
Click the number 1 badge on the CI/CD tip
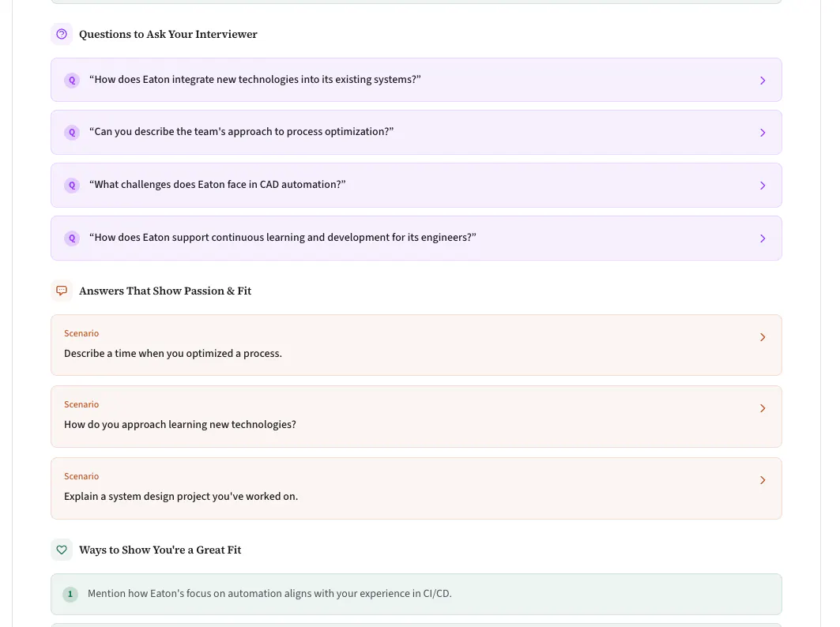70,595
